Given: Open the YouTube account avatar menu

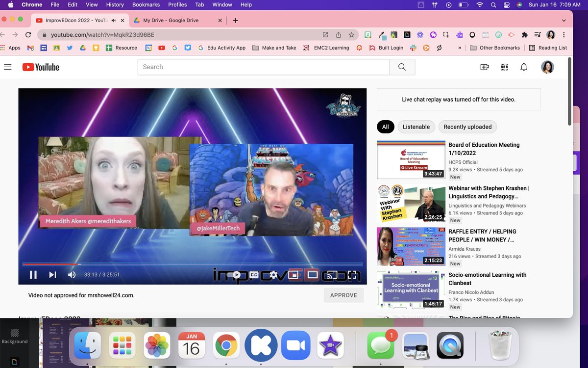Looking at the screenshot, I should point(547,67).
